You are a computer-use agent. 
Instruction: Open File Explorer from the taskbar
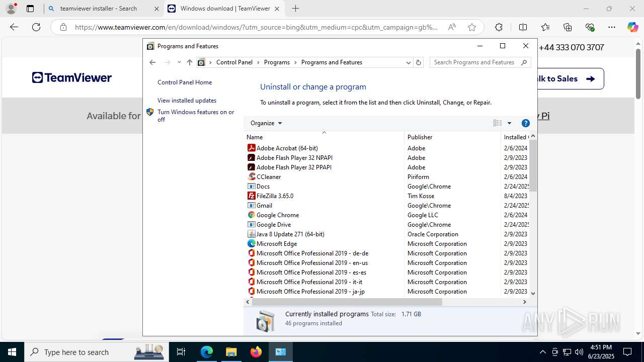pyautogui.click(x=231, y=352)
